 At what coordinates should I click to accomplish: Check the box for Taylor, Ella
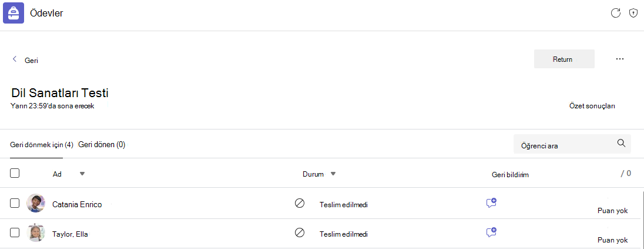[x=15, y=233]
